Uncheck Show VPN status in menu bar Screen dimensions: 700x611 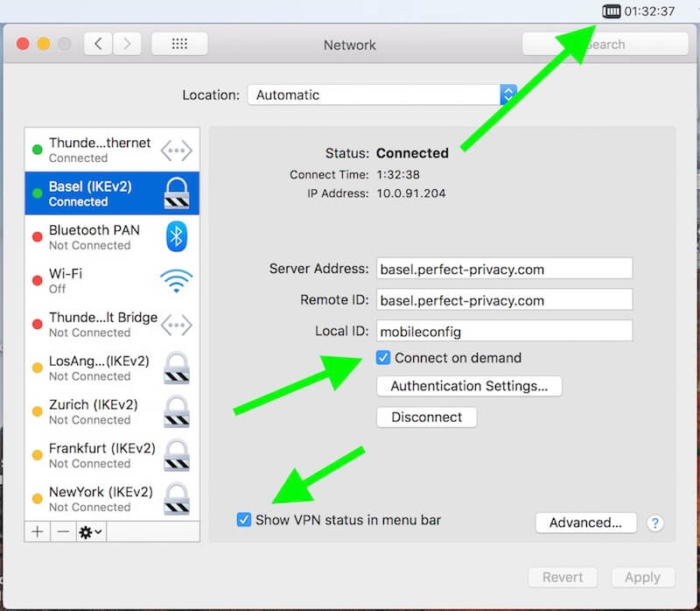click(x=244, y=519)
